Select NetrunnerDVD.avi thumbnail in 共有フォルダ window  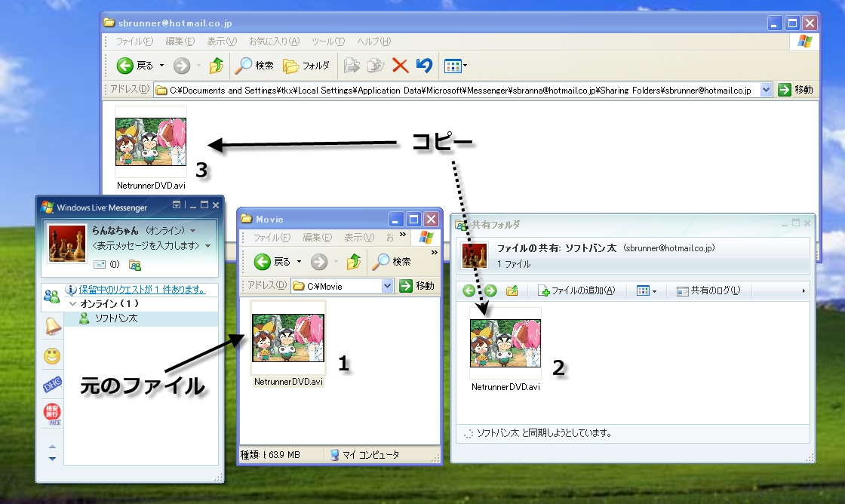[505, 343]
